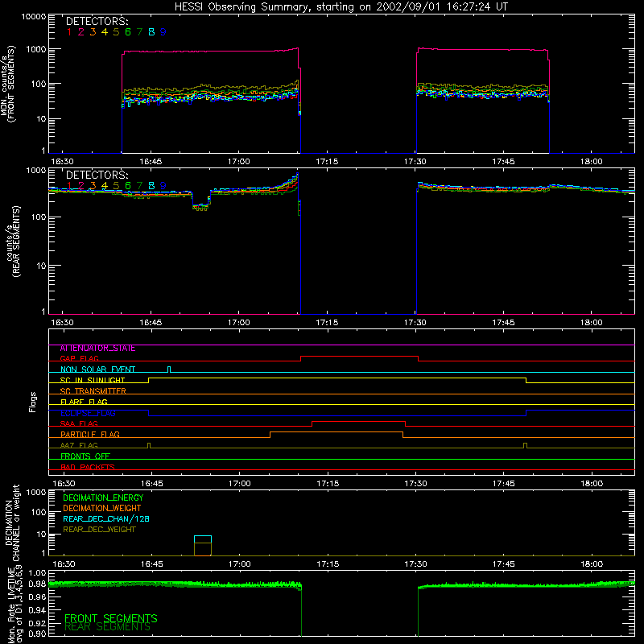Viewport: 644px width, 644px height.
Task: Select the SC_TRANSMITTER flag label
Action: point(93,391)
